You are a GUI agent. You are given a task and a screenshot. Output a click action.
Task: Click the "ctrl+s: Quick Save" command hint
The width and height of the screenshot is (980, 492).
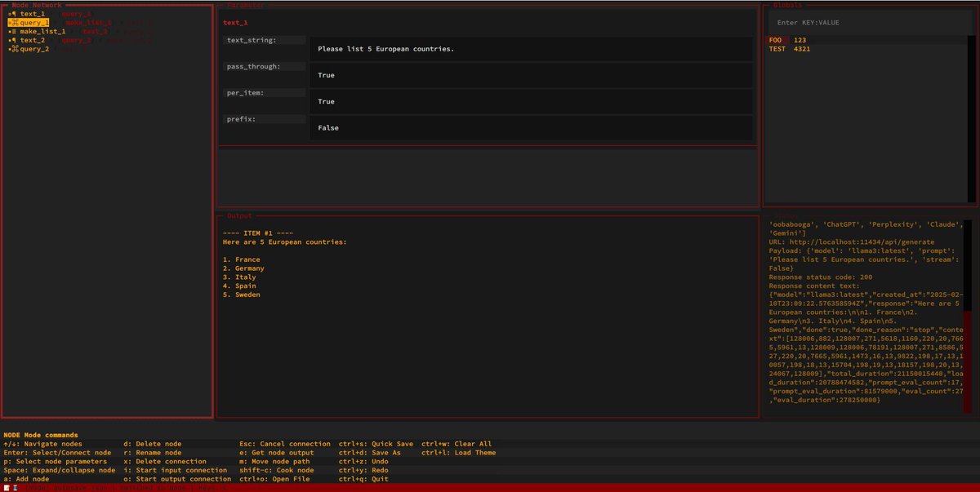coord(374,444)
